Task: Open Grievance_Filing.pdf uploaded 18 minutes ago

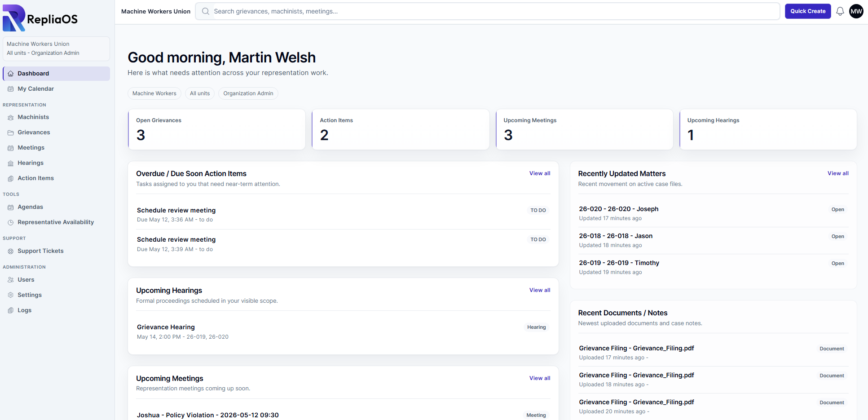Action: tap(713, 380)
